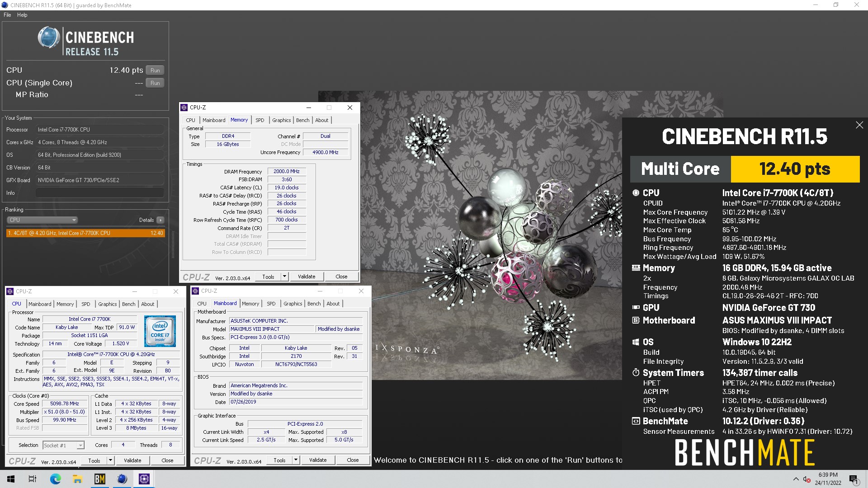The width and height of the screenshot is (868, 488).
Task: Switch to CPU-Z taskbar icon
Action: click(144, 479)
